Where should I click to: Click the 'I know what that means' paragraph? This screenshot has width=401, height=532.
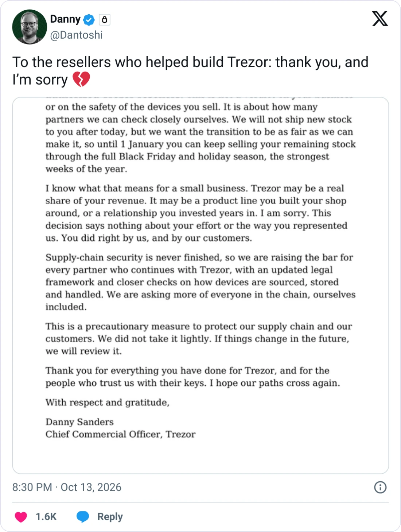pyautogui.click(x=196, y=213)
